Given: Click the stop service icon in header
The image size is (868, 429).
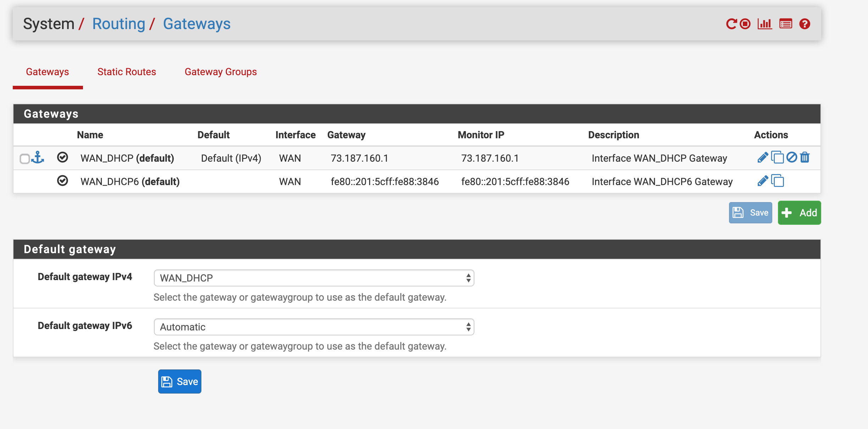Looking at the screenshot, I should coord(745,24).
